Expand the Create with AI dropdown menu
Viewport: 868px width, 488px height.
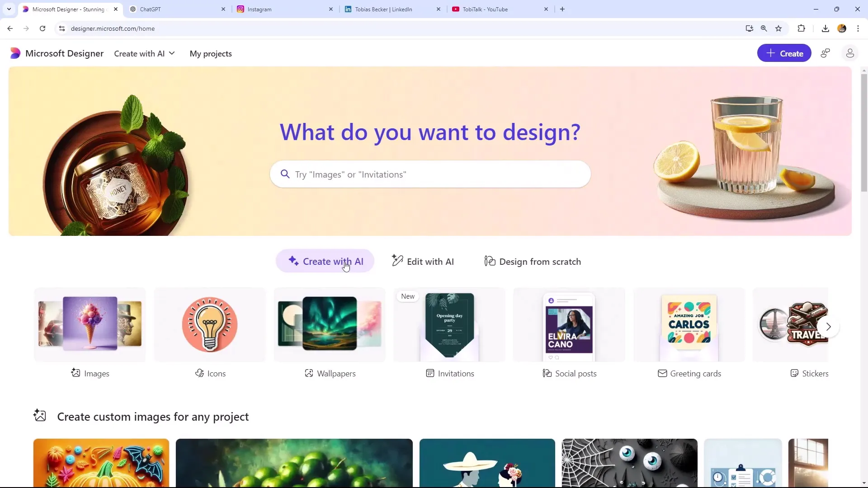(x=144, y=53)
